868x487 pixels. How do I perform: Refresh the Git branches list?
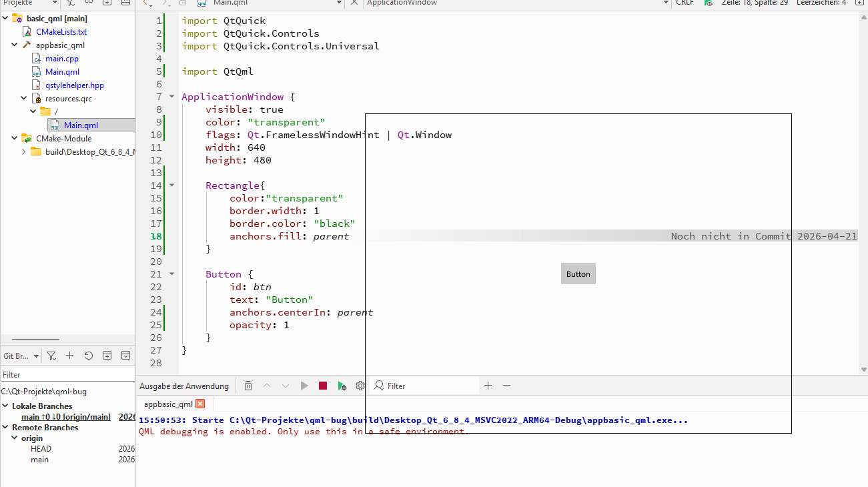(88, 356)
